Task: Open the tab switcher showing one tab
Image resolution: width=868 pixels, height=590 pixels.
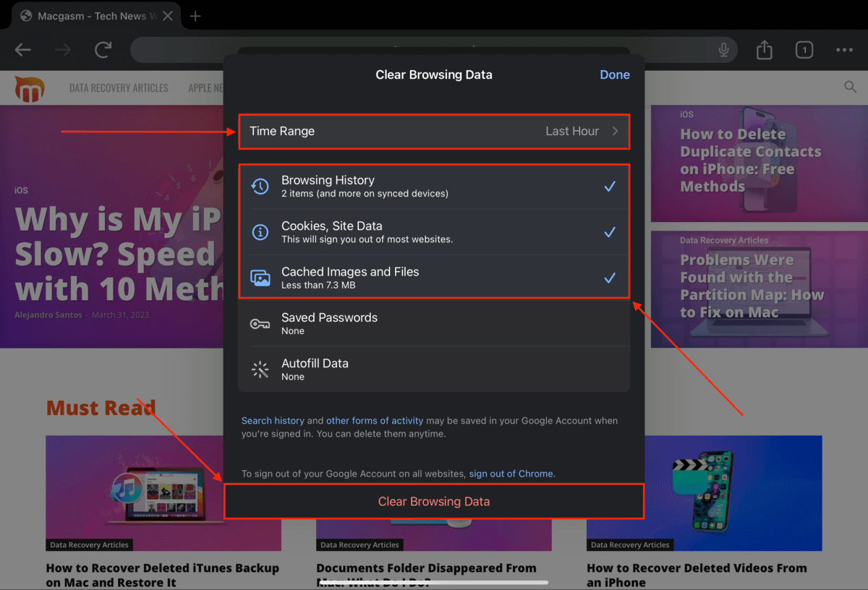Action: click(804, 50)
